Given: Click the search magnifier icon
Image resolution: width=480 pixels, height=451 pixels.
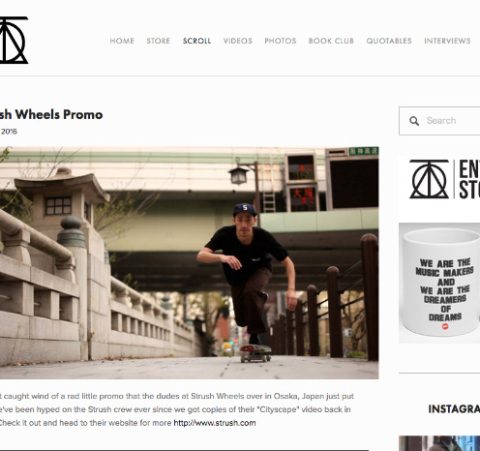Looking at the screenshot, I should pyautogui.click(x=414, y=121).
